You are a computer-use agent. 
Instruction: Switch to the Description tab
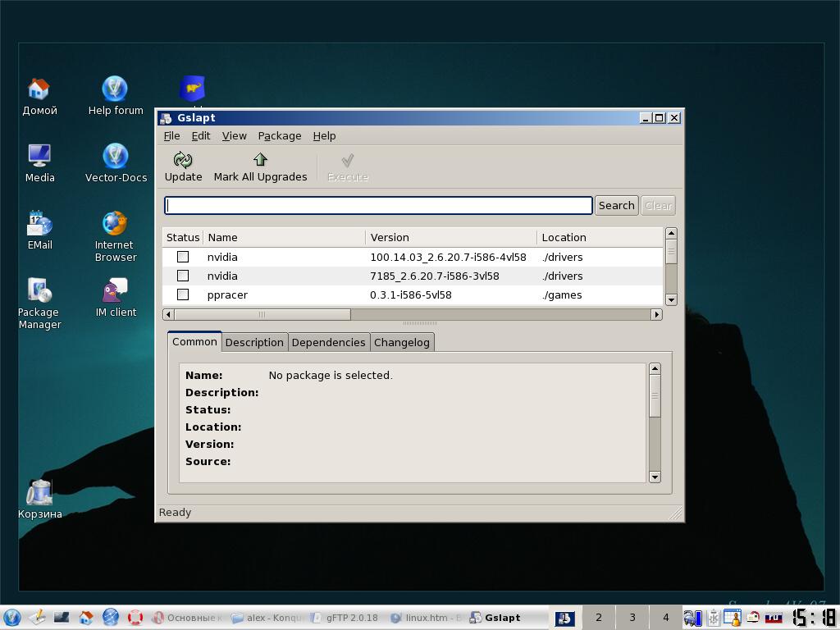(x=254, y=343)
